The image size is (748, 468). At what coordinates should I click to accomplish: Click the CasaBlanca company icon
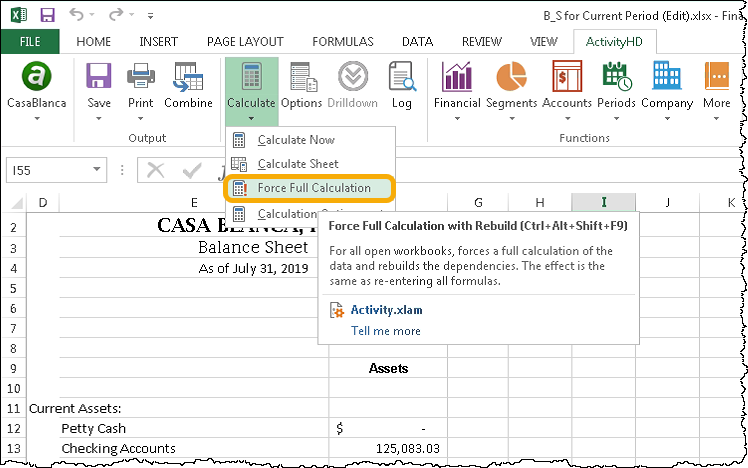(36, 76)
